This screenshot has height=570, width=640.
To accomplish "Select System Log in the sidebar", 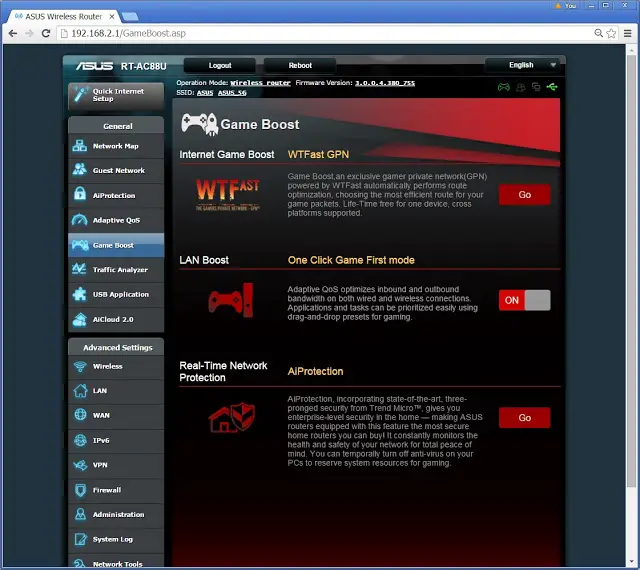I will [116, 539].
